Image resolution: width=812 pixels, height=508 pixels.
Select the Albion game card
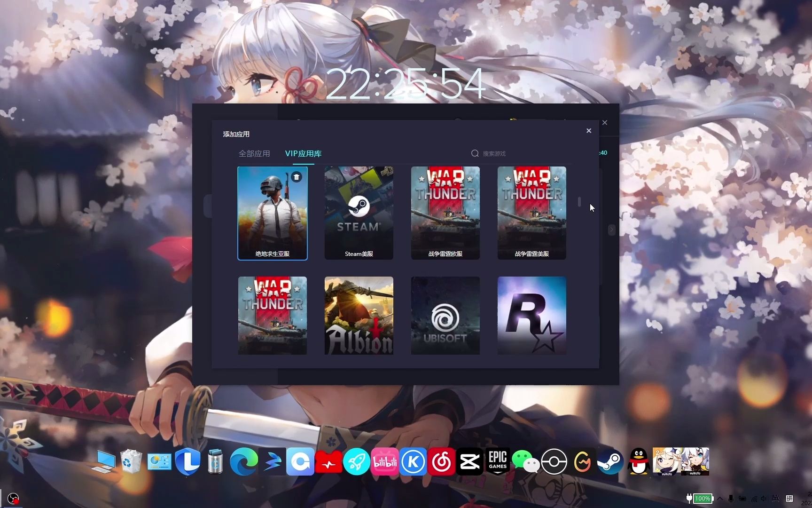(x=359, y=315)
